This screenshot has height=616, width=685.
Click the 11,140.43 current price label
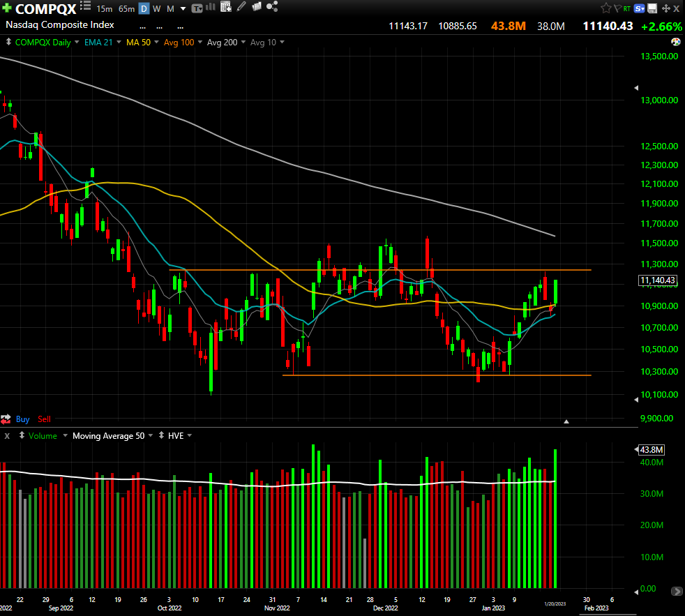click(x=658, y=280)
